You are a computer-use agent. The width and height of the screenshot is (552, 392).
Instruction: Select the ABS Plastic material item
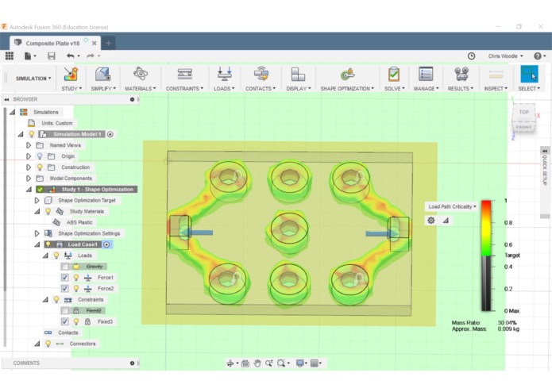click(79, 222)
